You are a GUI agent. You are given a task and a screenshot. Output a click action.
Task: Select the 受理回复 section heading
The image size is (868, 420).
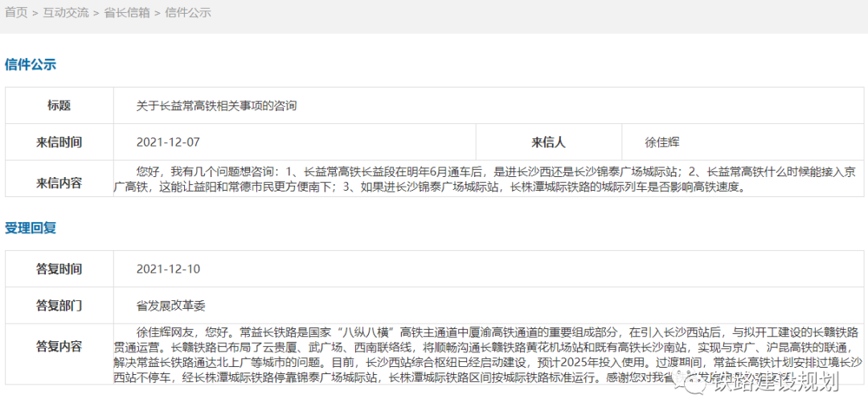click(x=31, y=228)
